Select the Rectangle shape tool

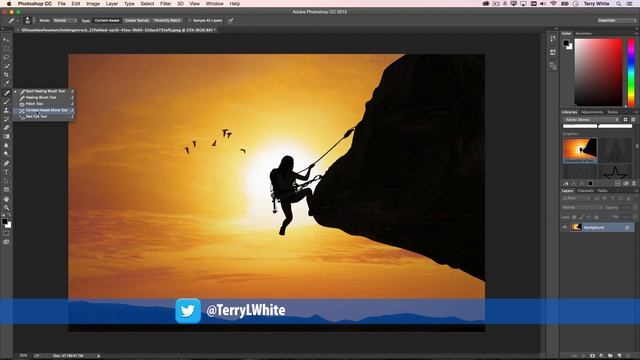[6, 189]
